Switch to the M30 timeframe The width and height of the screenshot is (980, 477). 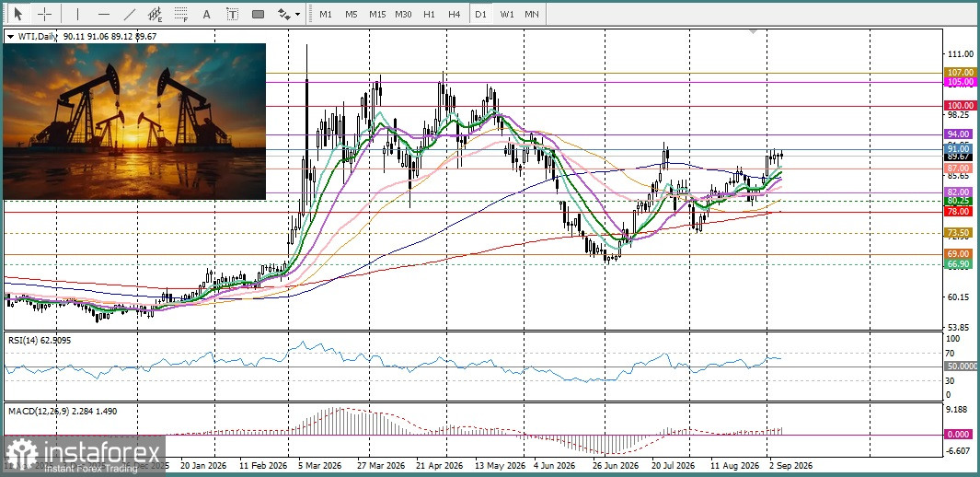403,14
